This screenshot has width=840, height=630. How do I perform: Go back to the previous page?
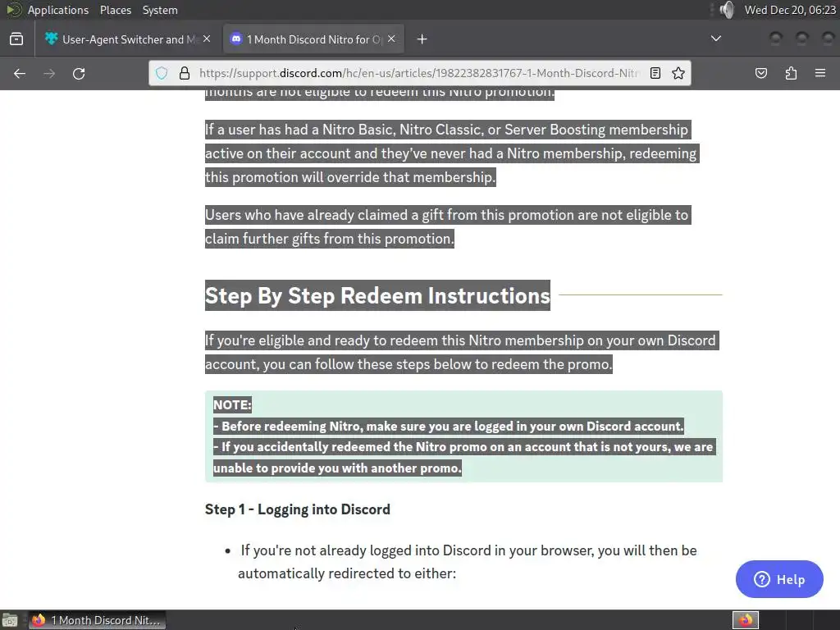point(20,73)
